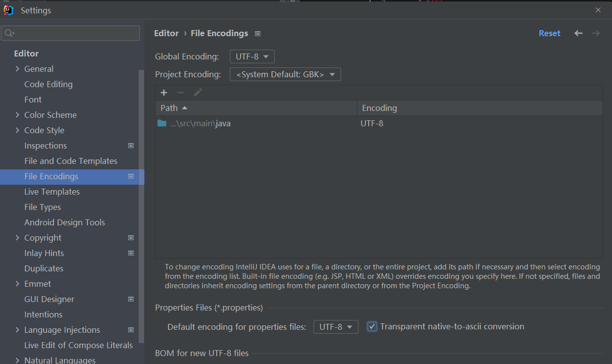Screen dimensions: 612x364
Task: Click the settings search field
Action: [x=70, y=33]
